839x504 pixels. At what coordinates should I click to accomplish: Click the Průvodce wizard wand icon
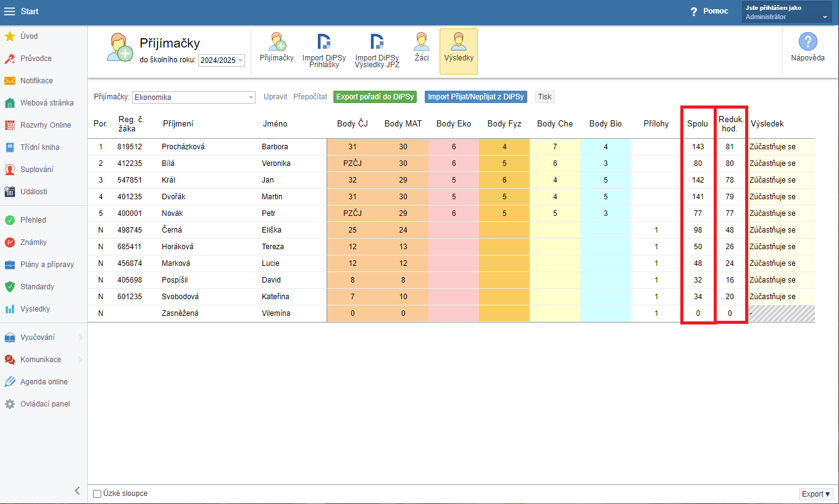tap(9, 59)
